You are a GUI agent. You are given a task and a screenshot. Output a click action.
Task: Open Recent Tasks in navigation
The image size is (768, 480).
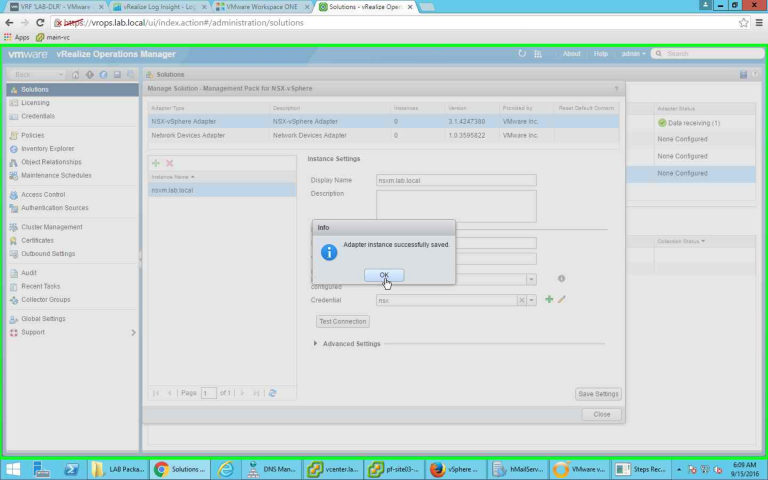pyautogui.click(x=40, y=286)
